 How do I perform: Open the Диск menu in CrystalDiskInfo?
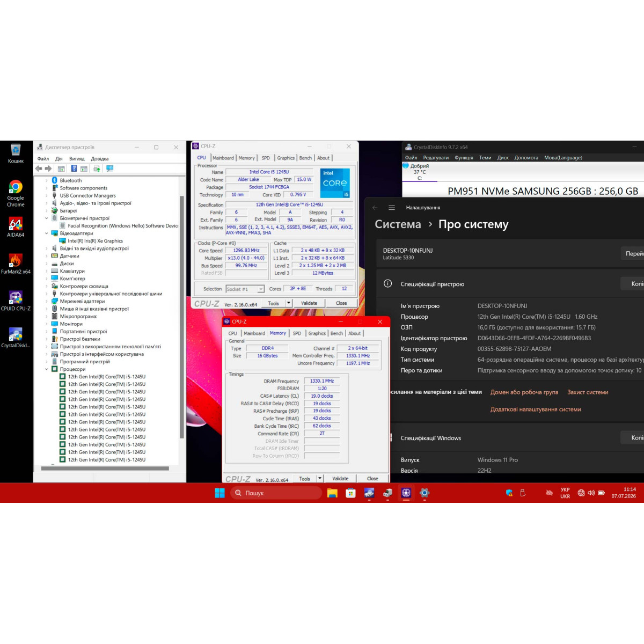[x=503, y=158]
